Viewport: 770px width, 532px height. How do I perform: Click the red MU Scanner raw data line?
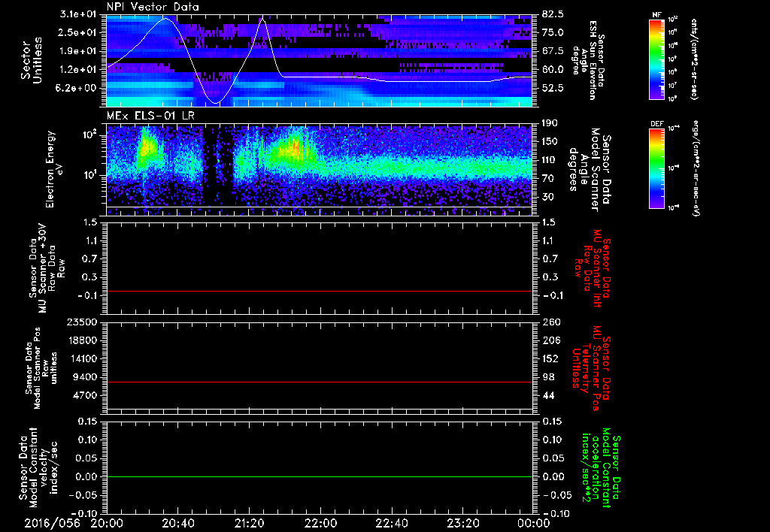[319, 291]
